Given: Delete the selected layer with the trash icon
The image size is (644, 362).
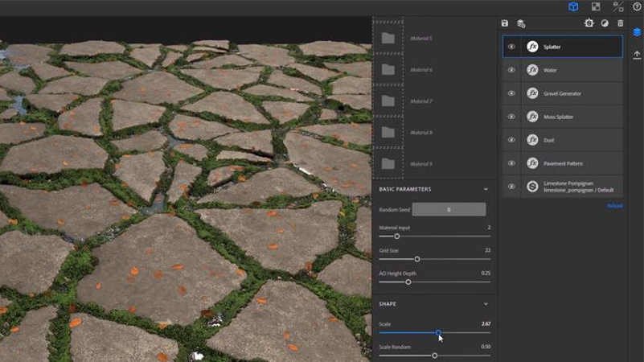Looking at the screenshot, I should (x=620, y=23).
